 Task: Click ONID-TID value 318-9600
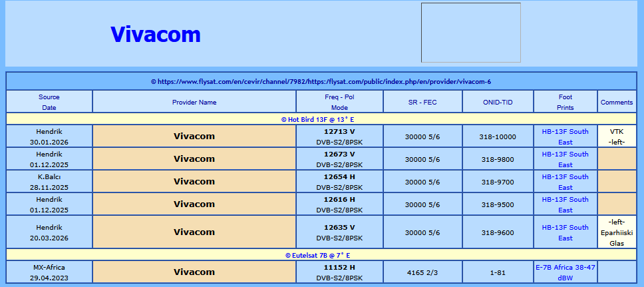point(498,232)
